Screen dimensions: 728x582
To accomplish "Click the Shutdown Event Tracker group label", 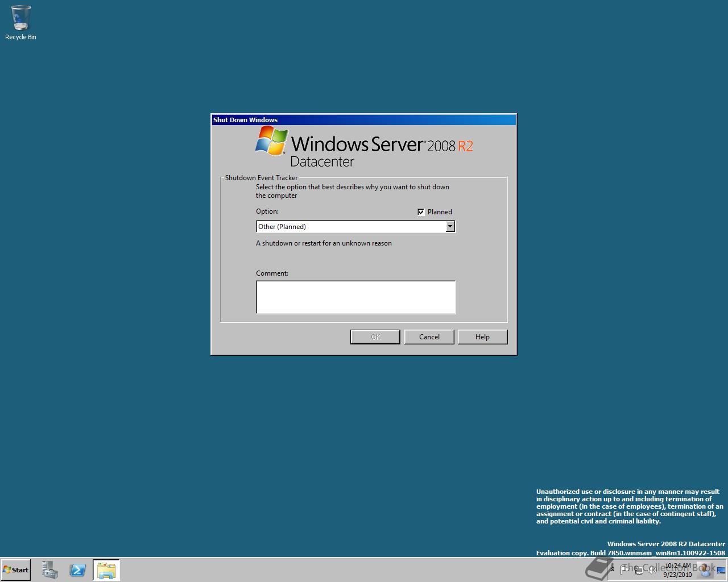I will pyautogui.click(x=261, y=178).
